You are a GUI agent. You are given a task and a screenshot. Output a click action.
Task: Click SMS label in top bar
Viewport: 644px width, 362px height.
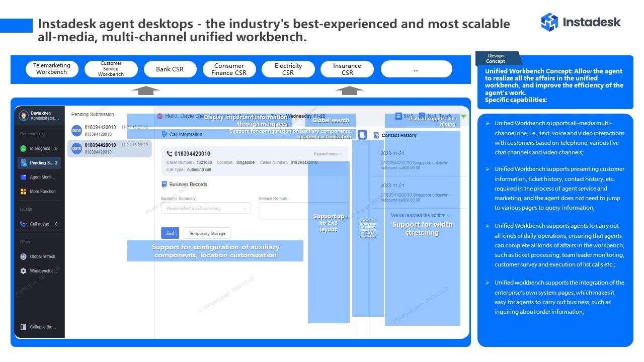tap(408, 116)
